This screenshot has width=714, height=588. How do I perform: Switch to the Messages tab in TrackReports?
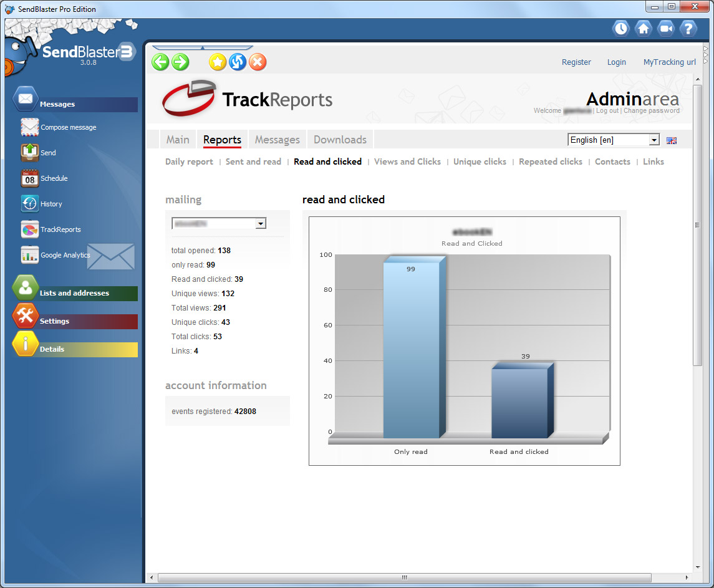click(x=277, y=140)
